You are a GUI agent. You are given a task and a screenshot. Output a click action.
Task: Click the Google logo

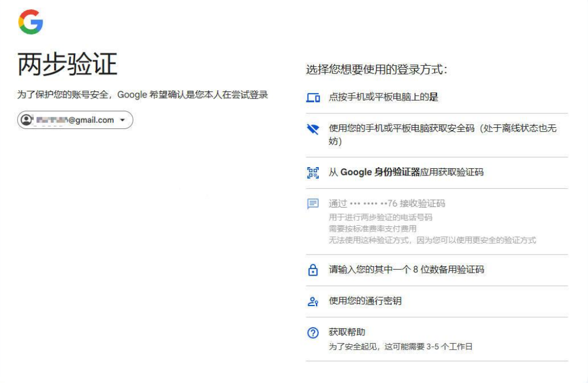coord(30,22)
